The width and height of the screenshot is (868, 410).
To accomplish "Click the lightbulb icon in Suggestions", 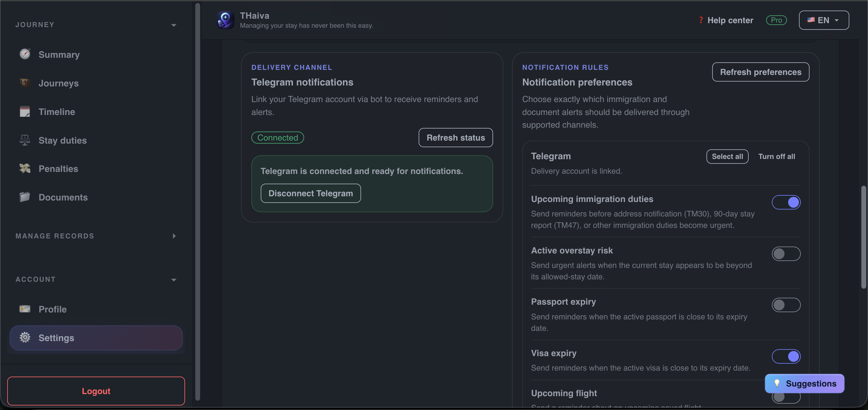I will pyautogui.click(x=776, y=383).
